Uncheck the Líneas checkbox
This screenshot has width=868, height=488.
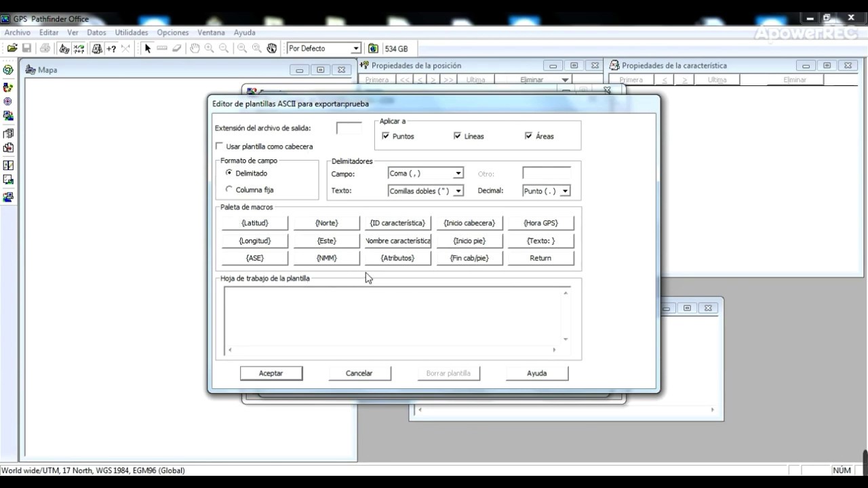coord(457,136)
